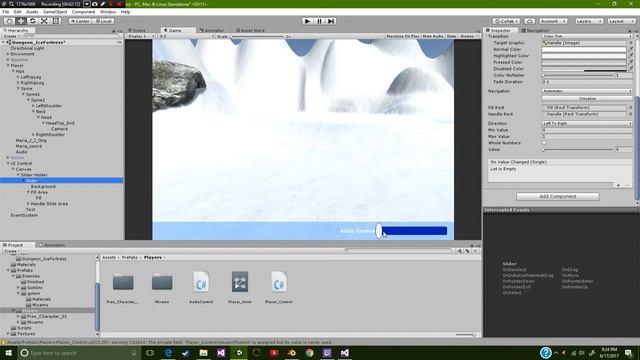Select the Move tool in toolbar
Image resolution: width=640 pixels, height=360 pixels.
coord(21,21)
